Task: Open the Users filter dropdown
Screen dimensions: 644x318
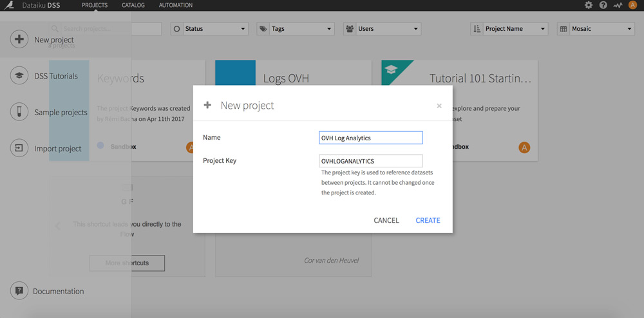Action: (x=383, y=29)
